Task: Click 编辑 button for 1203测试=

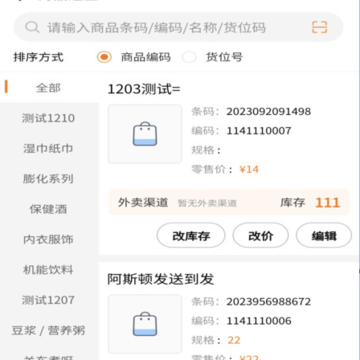Action: tap(324, 236)
